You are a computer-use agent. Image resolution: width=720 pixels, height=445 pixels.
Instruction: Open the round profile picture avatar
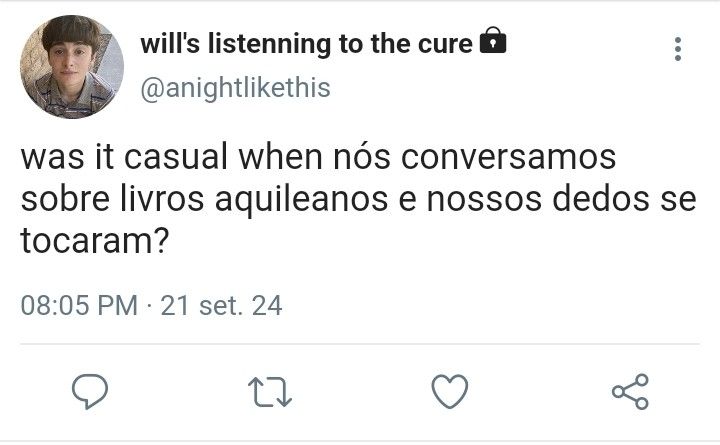coord(72,67)
